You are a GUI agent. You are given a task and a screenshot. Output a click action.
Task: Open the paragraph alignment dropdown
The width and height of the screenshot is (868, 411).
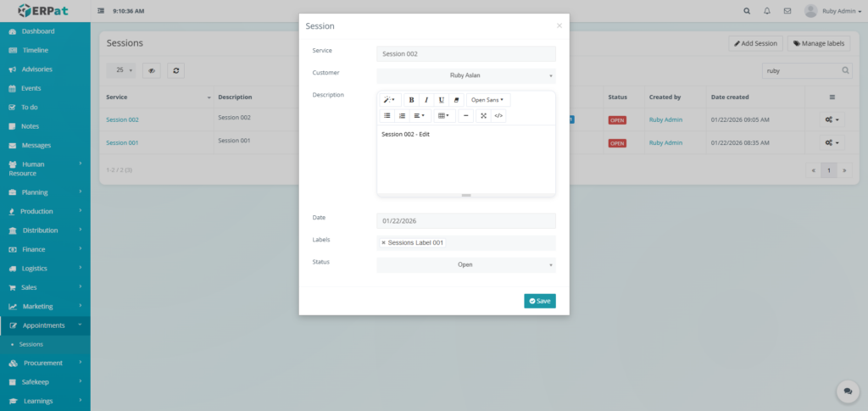pos(420,115)
